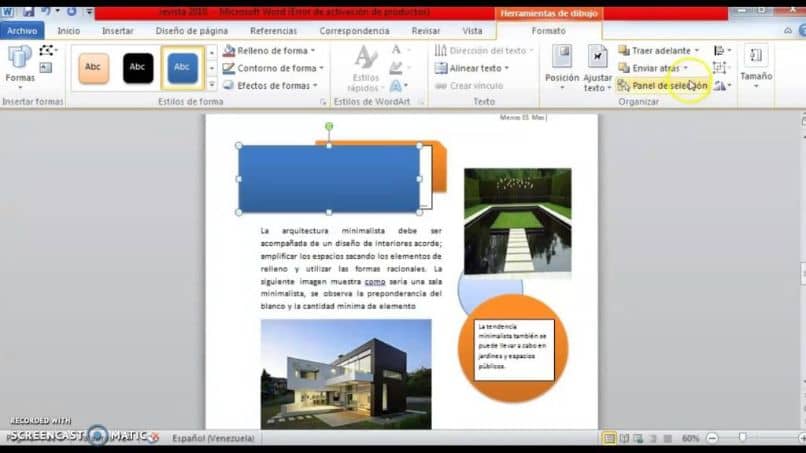Switch to Outline view in status bar
Screen dimensions: 806x453
point(653,438)
